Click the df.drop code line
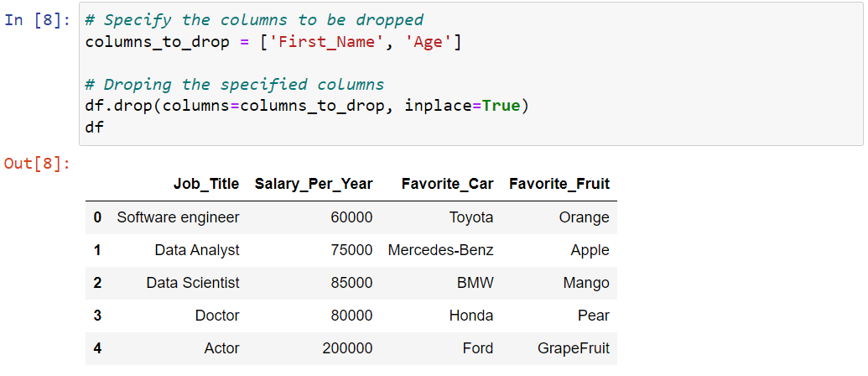868x376 pixels. [x=308, y=107]
